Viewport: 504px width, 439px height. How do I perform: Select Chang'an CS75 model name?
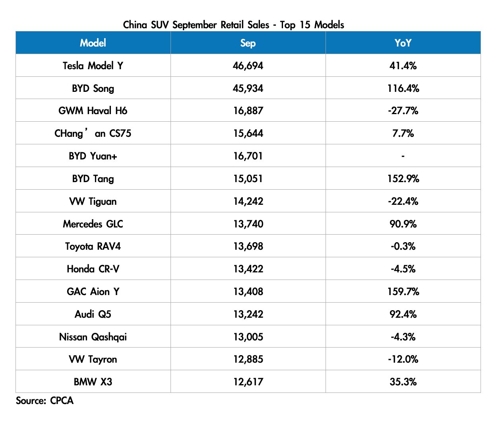tap(93, 133)
